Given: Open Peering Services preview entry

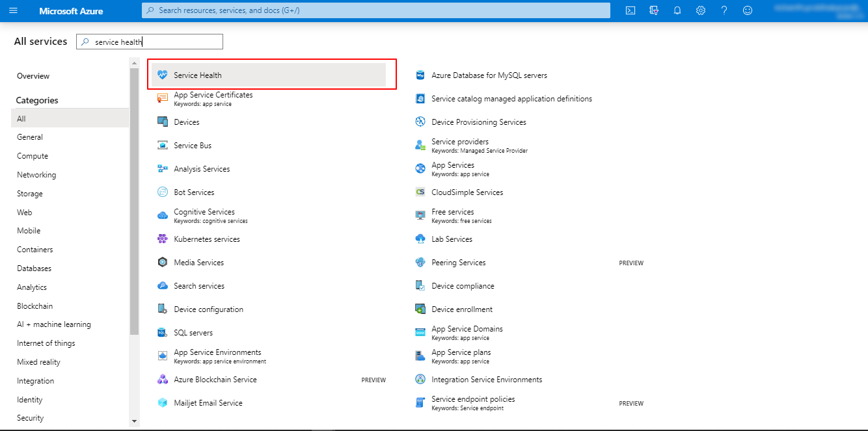Looking at the screenshot, I should (458, 263).
